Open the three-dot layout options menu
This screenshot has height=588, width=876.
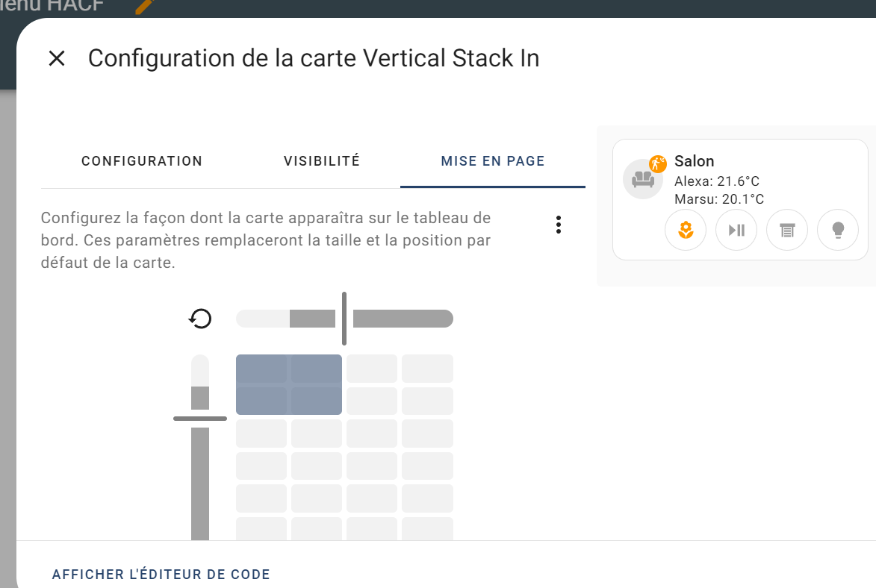pos(558,225)
